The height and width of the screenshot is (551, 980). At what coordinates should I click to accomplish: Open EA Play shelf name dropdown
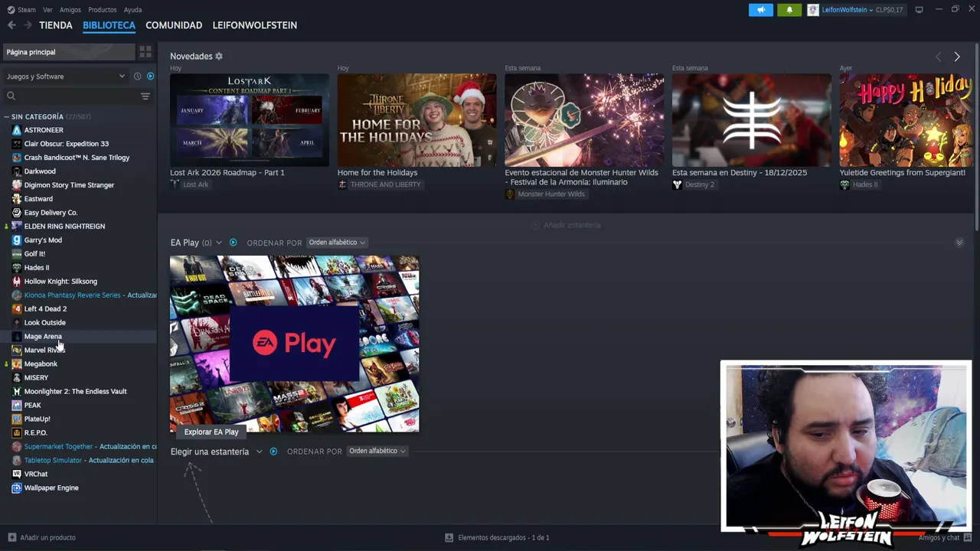(x=219, y=243)
